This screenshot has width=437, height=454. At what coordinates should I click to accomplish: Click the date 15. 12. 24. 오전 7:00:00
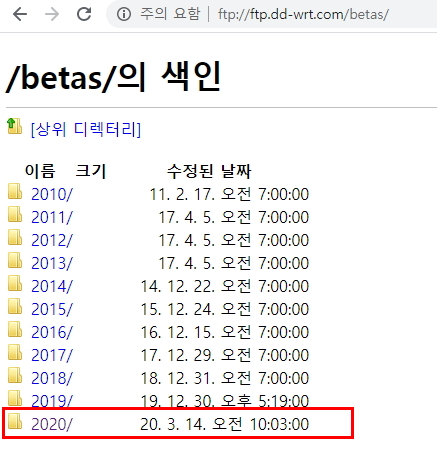225,309
